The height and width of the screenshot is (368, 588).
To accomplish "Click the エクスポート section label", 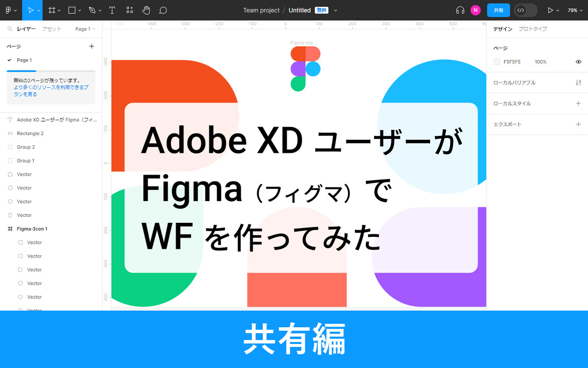I will 507,124.
